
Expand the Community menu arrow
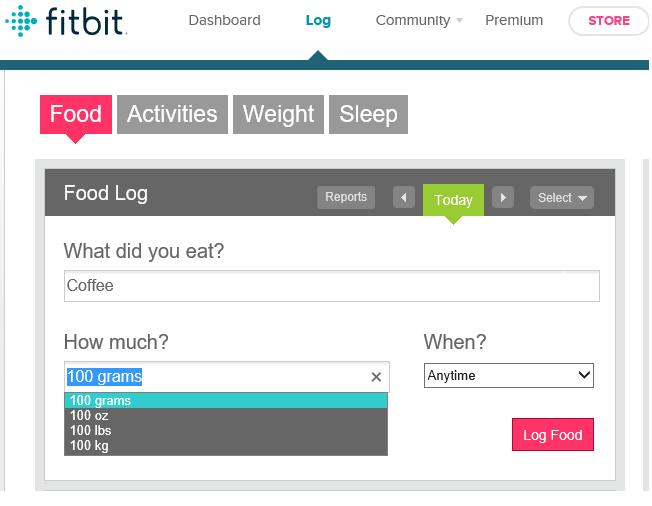(x=459, y=21)
